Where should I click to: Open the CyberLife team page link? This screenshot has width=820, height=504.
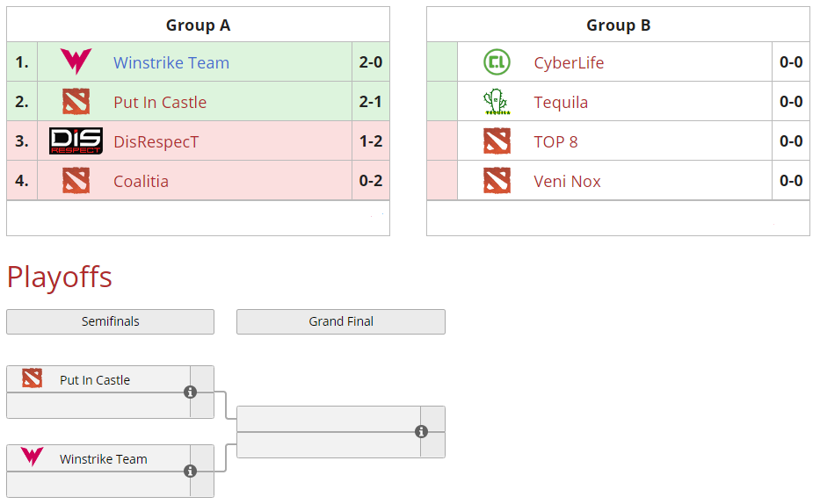569,63
